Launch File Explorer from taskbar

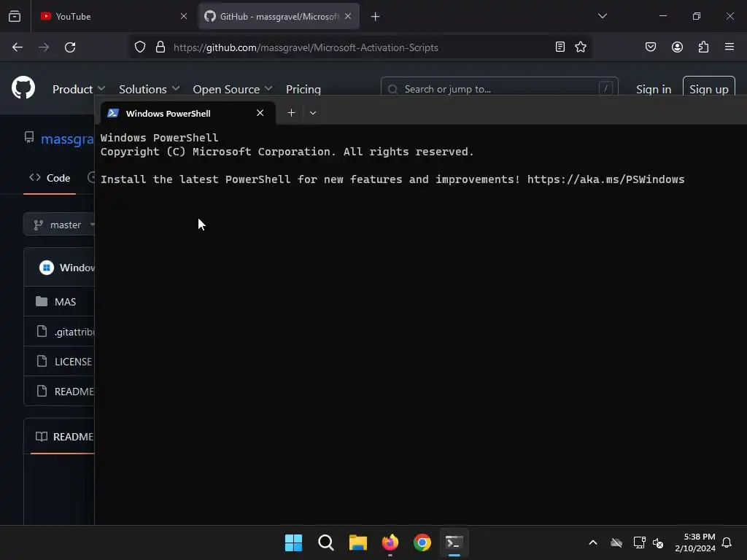(x=357, y=542)
